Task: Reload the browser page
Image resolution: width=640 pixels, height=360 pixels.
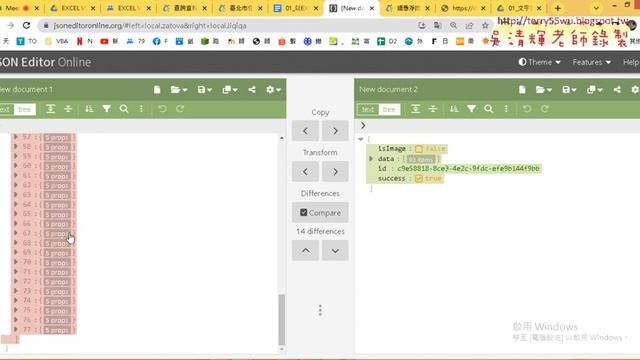Action: pyautogui.click(x=27, y=25)
